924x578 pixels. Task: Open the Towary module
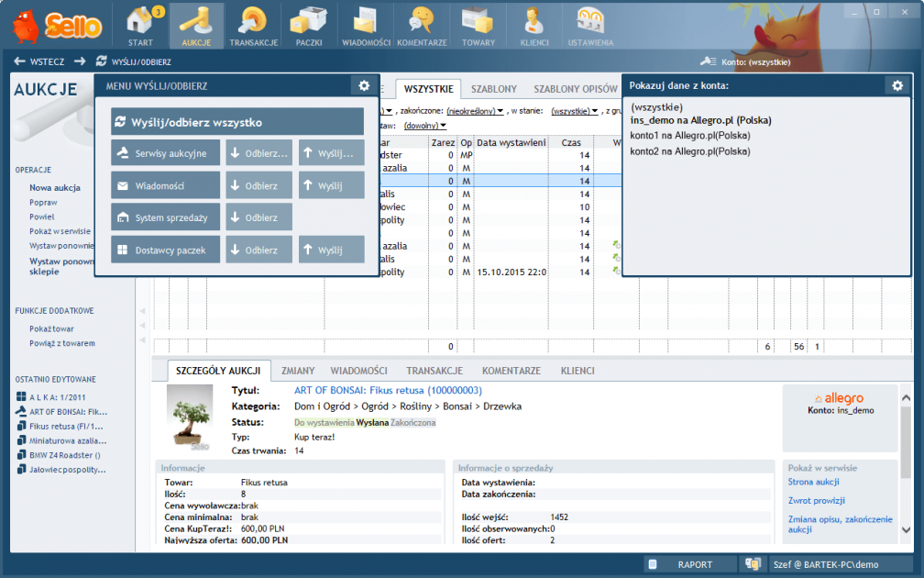[478, 26]
